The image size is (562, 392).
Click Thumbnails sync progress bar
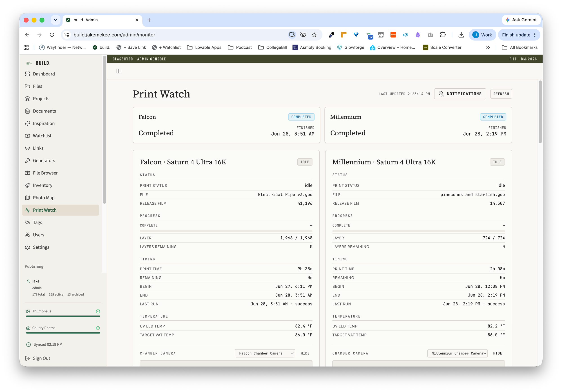point(63,316)
